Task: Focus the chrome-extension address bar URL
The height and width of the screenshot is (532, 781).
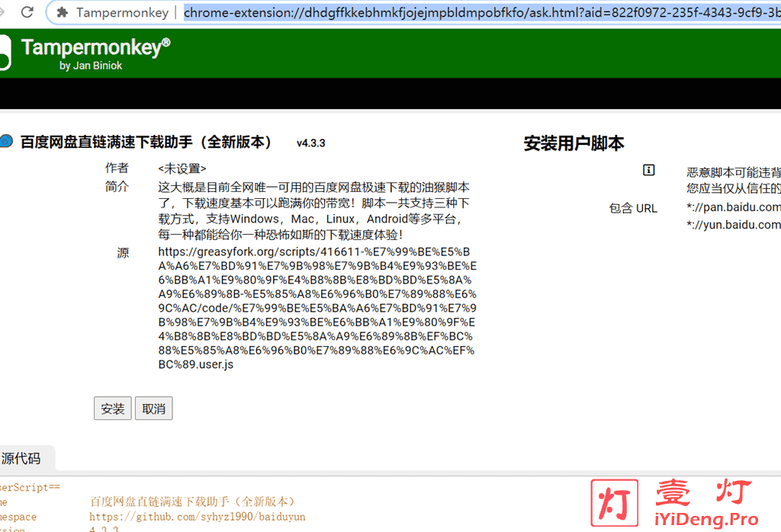Action: coord(482,12)
